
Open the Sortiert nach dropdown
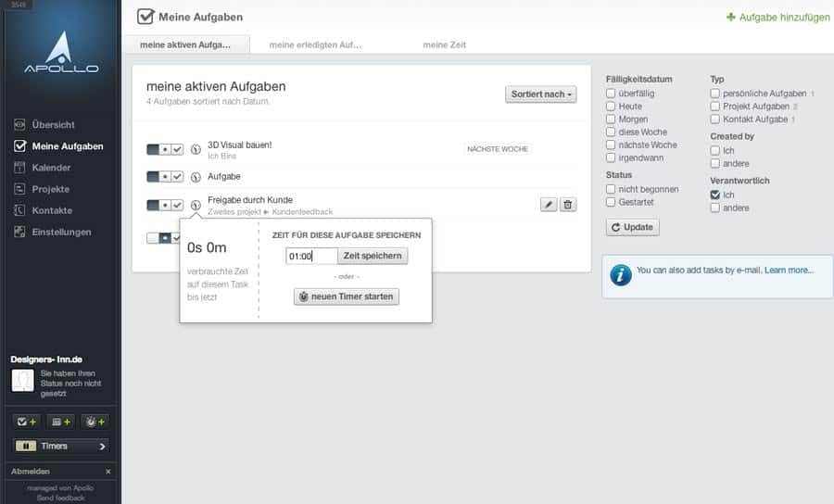point(541,94)
